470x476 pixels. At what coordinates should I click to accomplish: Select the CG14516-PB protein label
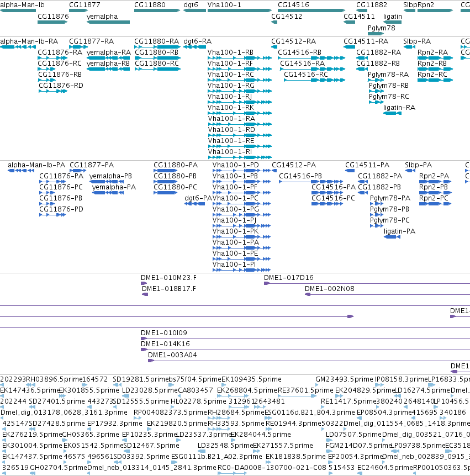click(x=300, y=176)
